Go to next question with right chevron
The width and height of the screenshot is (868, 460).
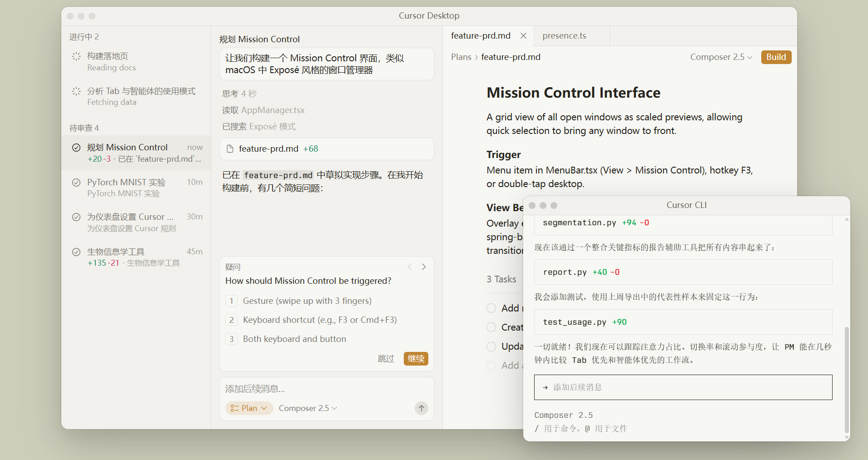(424, 267)
